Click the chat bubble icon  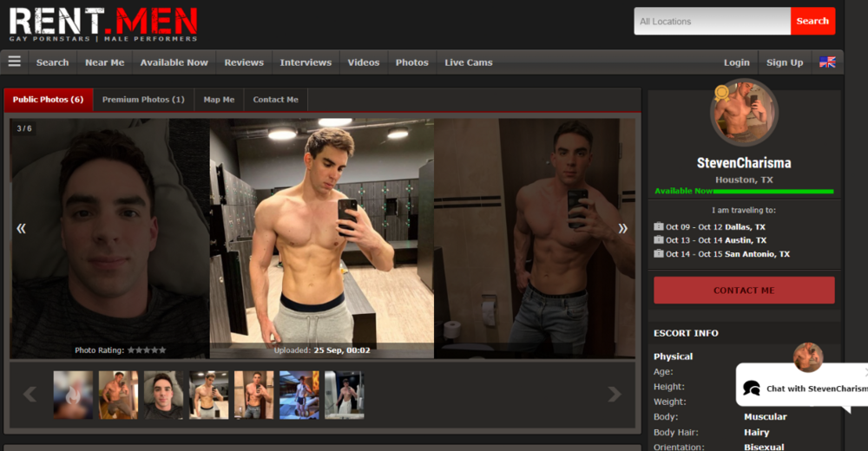pos(752,388)
